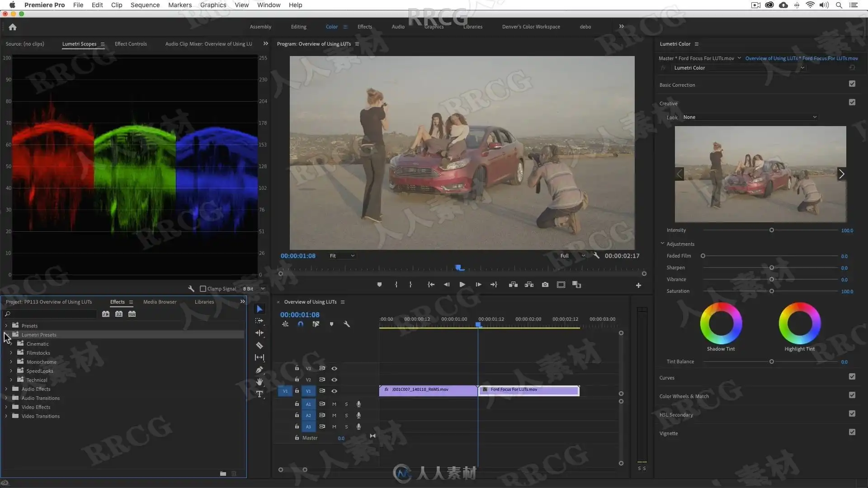The width and height of the screenshot is (868, 488).
Task: Click the Export Frame camera icon
Action: (x=545, y=285)
